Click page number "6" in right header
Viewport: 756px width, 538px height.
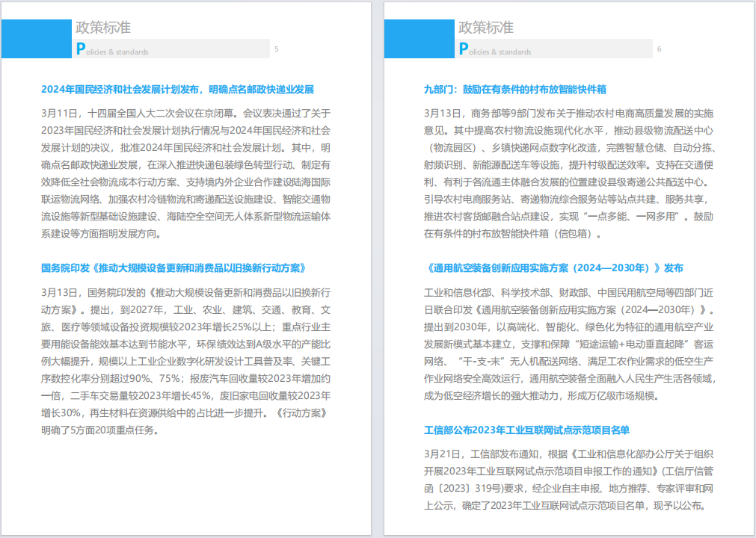[x=659, y=49]
